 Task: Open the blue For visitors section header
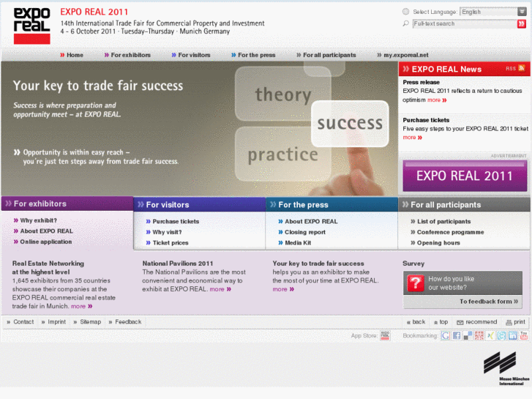[200, 204]
